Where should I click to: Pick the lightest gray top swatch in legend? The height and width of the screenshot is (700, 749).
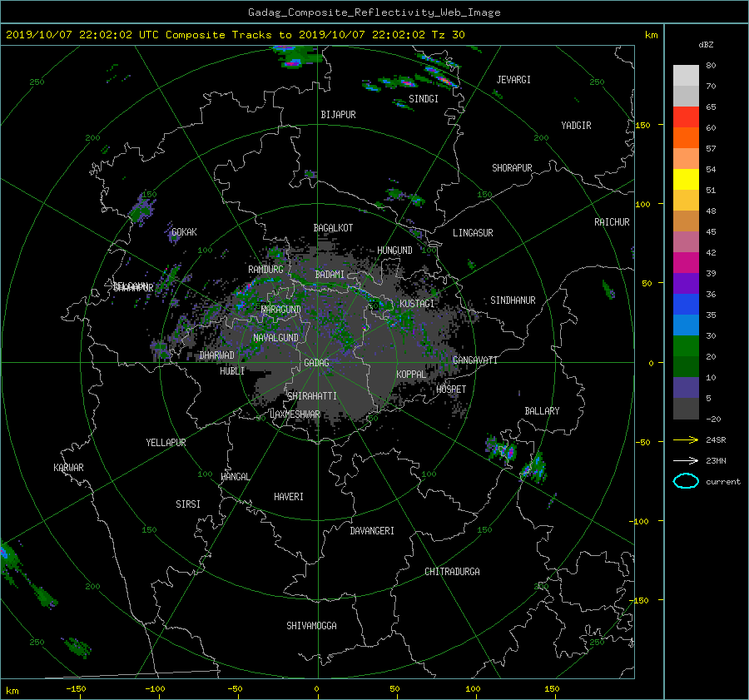click(686, 75)
